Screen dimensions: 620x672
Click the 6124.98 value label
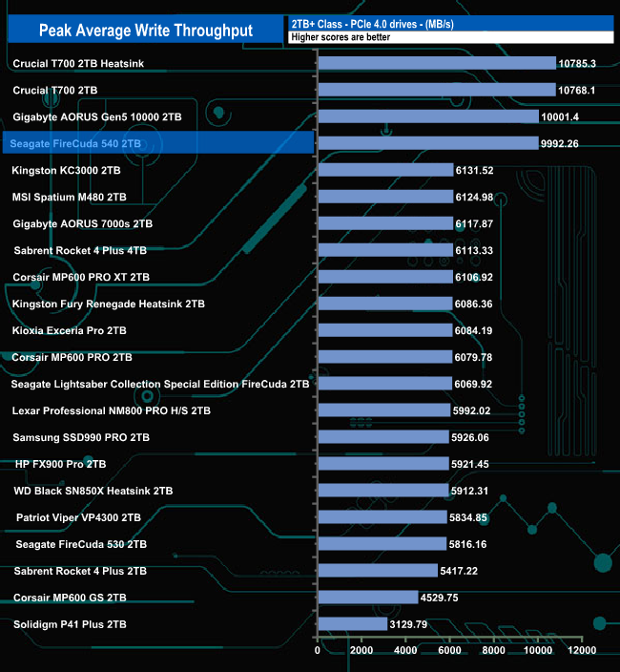click(474, 198)
